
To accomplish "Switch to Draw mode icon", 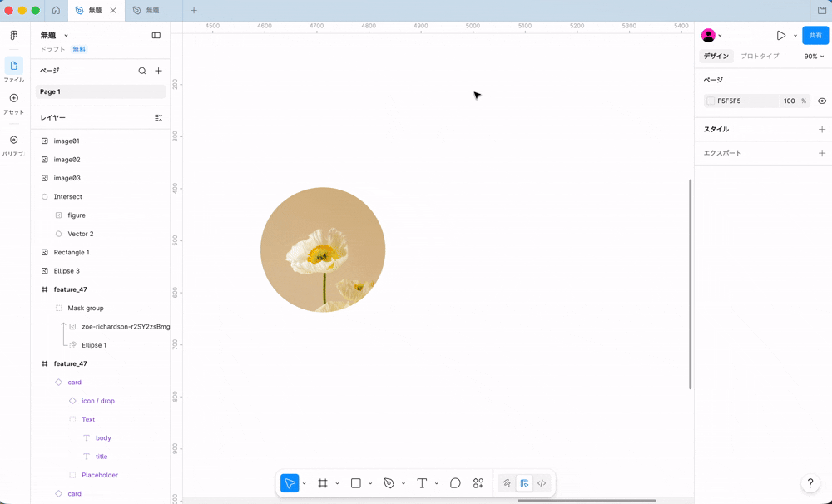I will tap(507, 482).
